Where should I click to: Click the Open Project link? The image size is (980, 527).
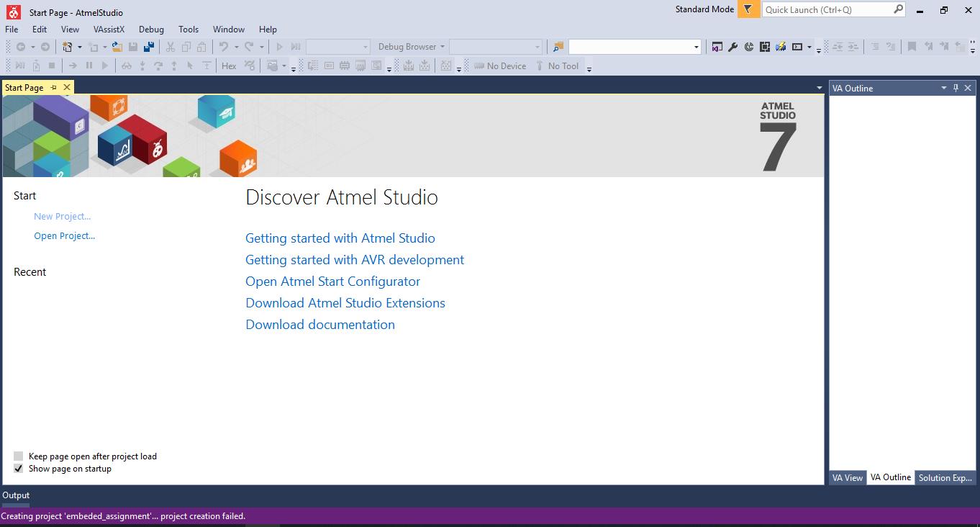(x=65, y=235)
